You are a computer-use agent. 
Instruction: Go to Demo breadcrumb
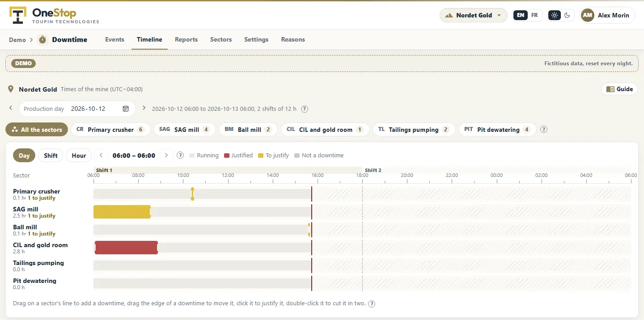pyautogui.click(x=17, y=40)
